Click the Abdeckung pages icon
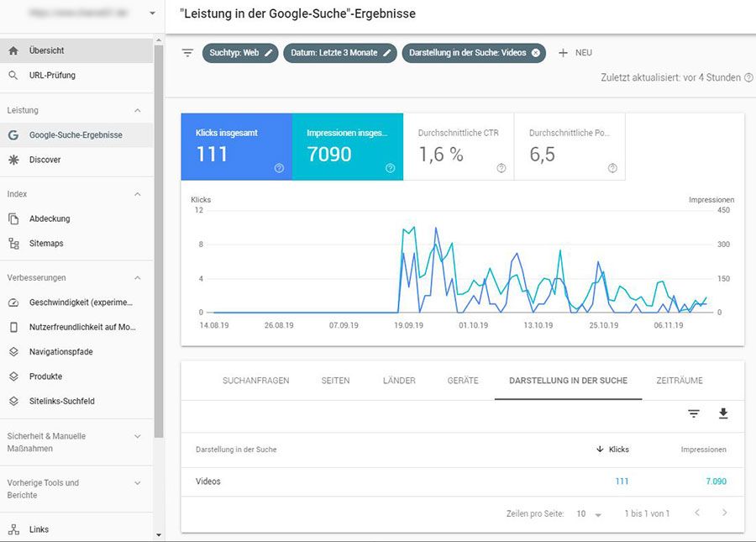The image size is (756, 542). pos(13,219)
